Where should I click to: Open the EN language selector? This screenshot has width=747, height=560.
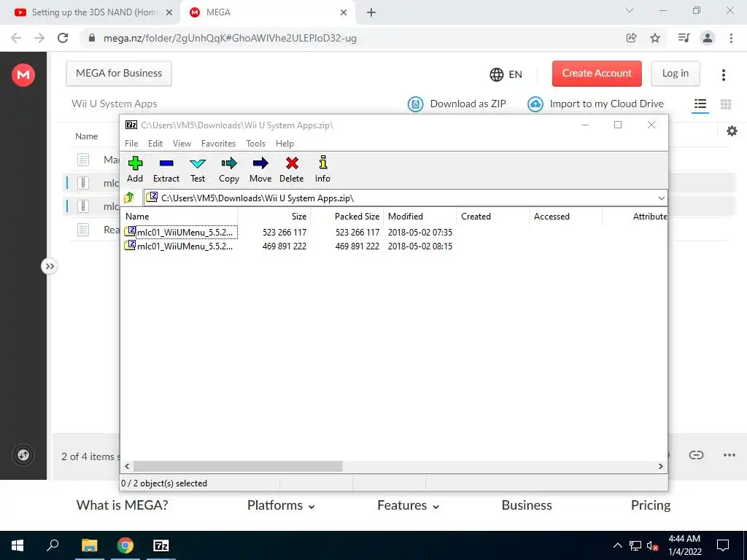point(506,74)
